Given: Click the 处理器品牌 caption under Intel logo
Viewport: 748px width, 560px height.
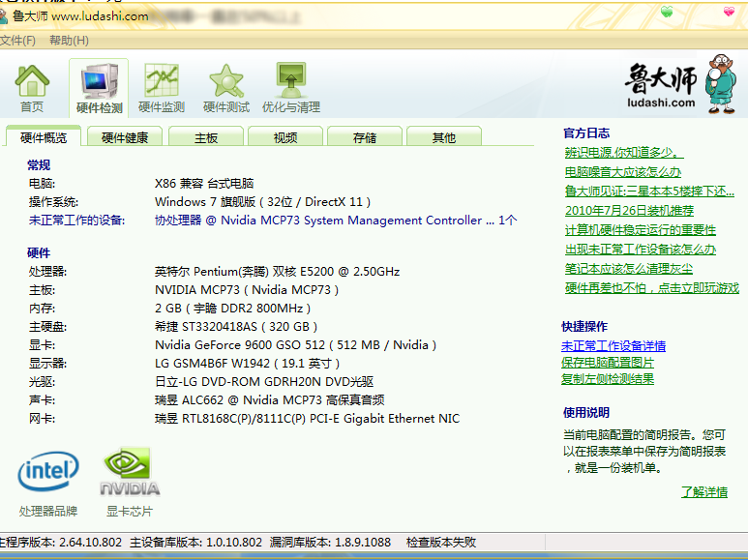Looking at the screenshot, I should [x=48, y=512].
